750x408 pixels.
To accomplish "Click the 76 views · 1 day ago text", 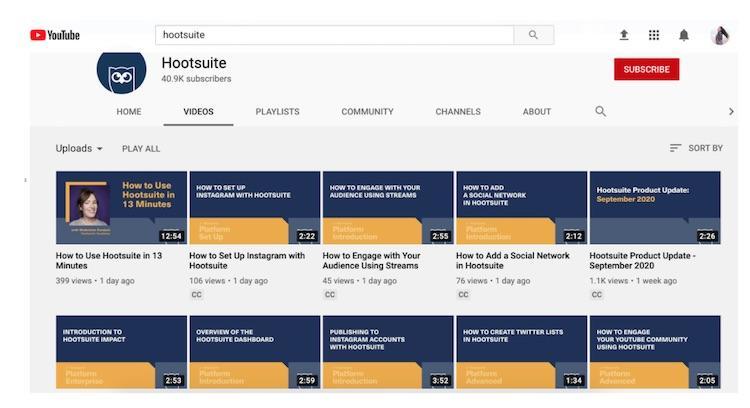I will 493,281.
